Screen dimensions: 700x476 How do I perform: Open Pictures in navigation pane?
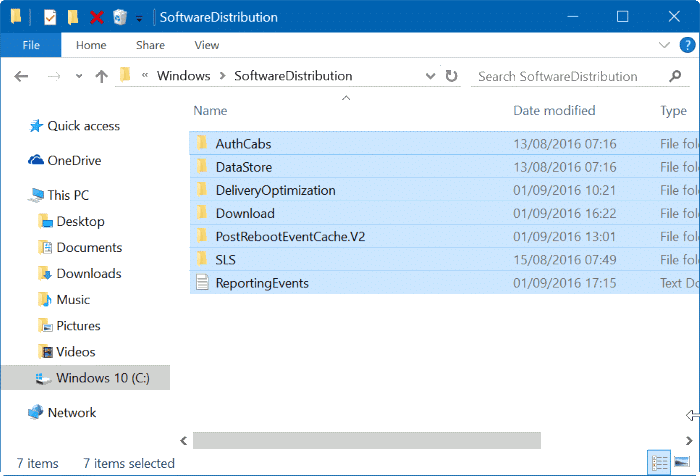click(x=69, y=326)
